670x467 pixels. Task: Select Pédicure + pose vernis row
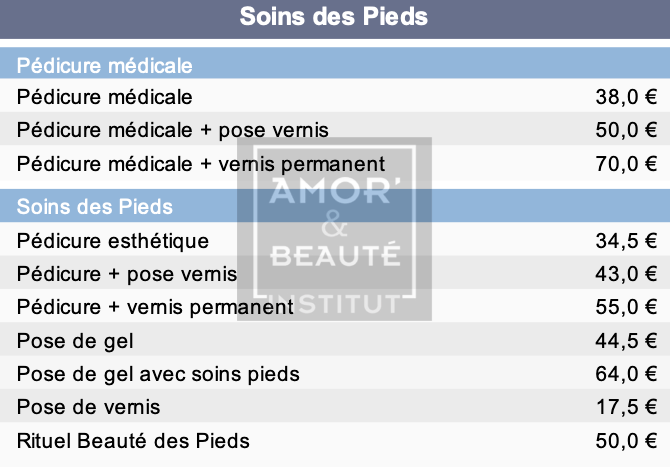point(335,273)
